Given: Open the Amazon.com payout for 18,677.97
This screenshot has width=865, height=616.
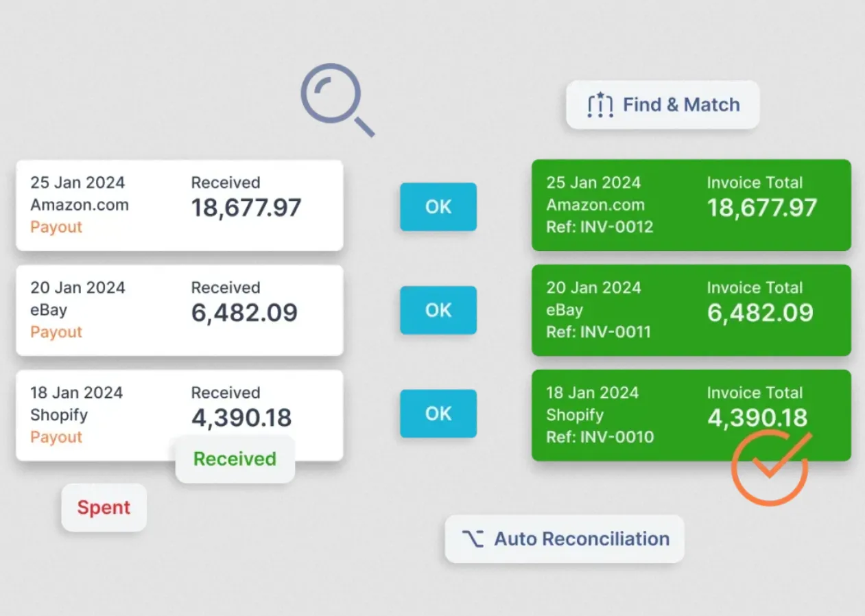Looking at the screenshot, I should coord(179,205).
